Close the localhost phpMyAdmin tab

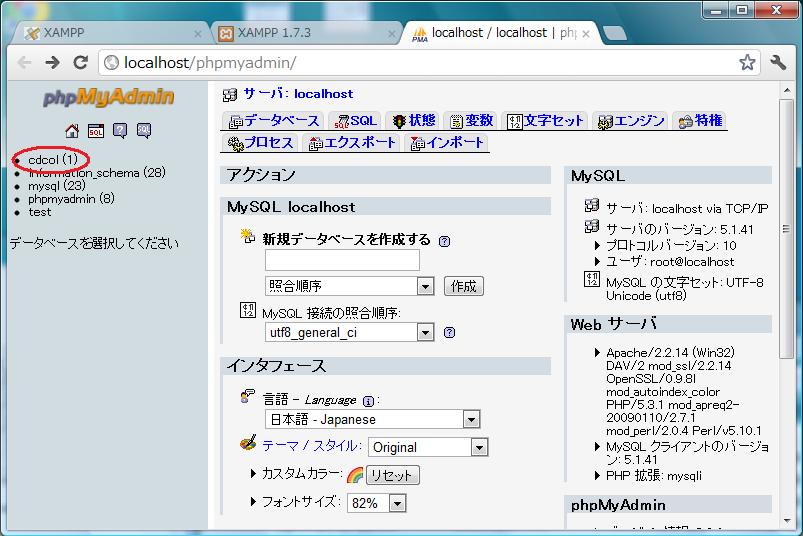click(x=586, y=34)
